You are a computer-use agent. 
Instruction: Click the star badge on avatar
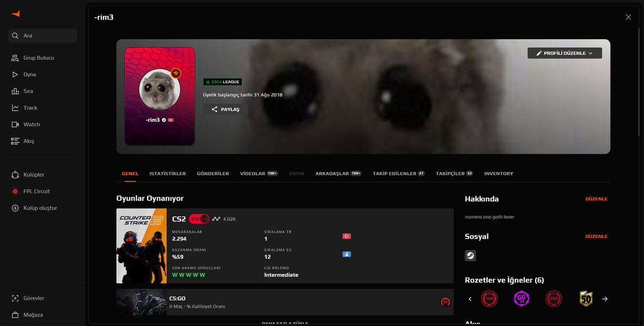(175, 73)
